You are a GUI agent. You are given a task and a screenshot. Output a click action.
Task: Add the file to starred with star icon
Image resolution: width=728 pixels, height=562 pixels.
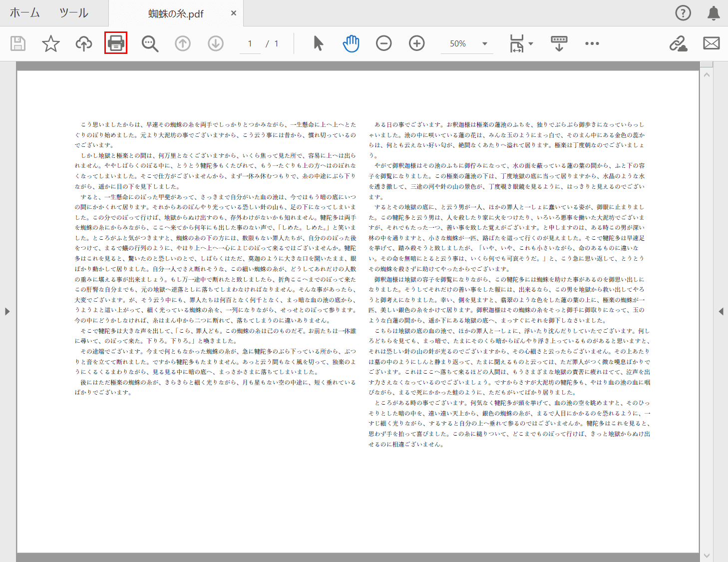coord(50,43)
